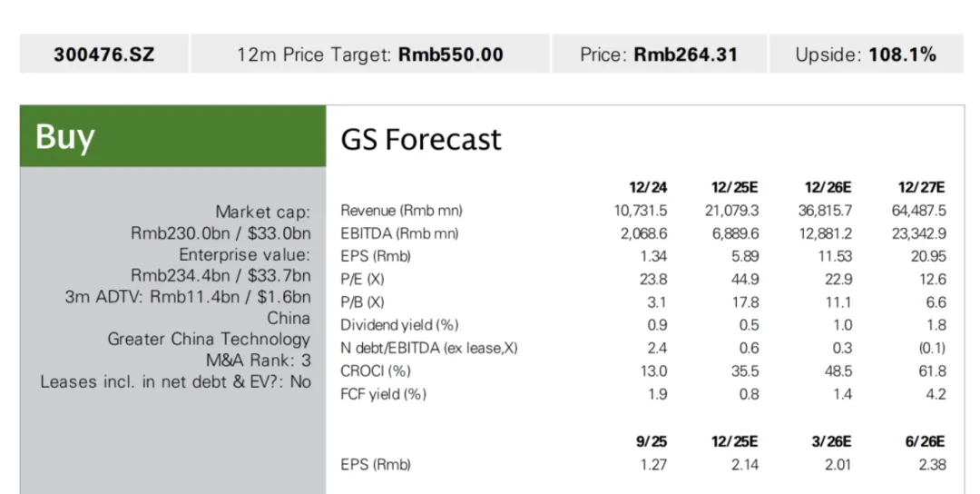Click the P/B (X) row label
This screenshot has height=494, width=980.
[363, 302]
